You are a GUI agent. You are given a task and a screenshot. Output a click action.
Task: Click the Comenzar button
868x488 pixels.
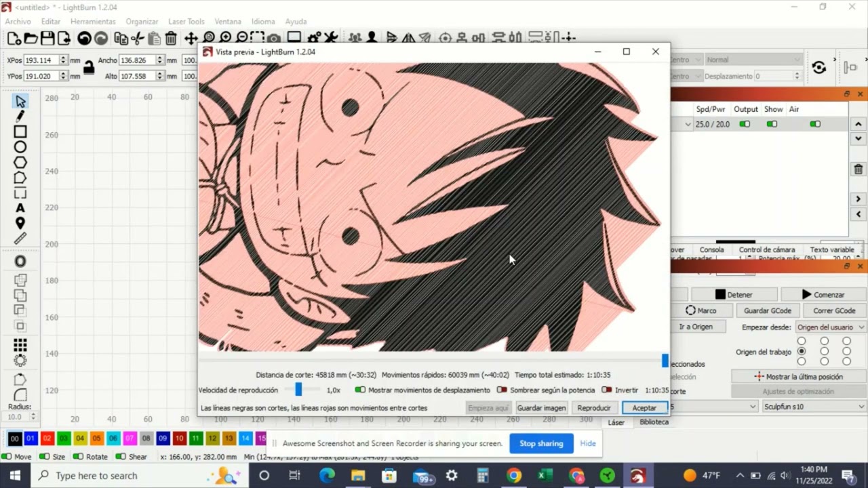tap(823, 295)
